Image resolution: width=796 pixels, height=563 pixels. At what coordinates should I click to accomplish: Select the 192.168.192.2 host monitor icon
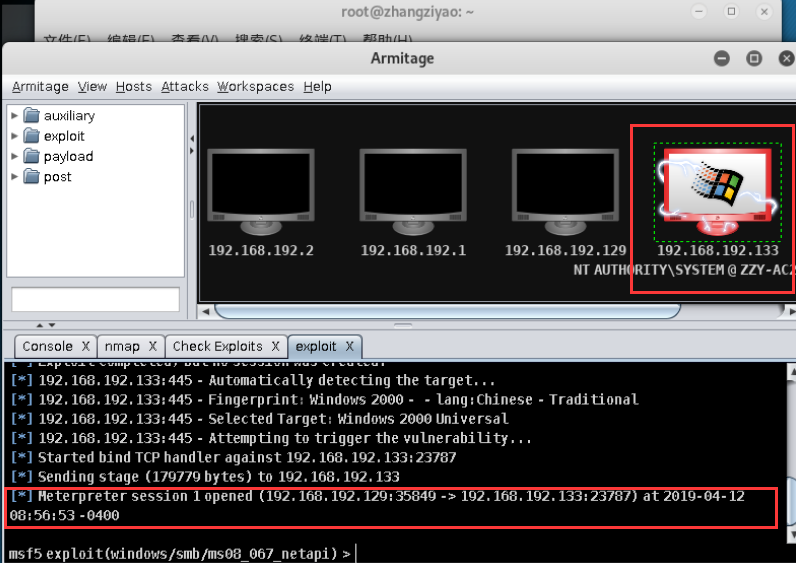coord(260,191)
